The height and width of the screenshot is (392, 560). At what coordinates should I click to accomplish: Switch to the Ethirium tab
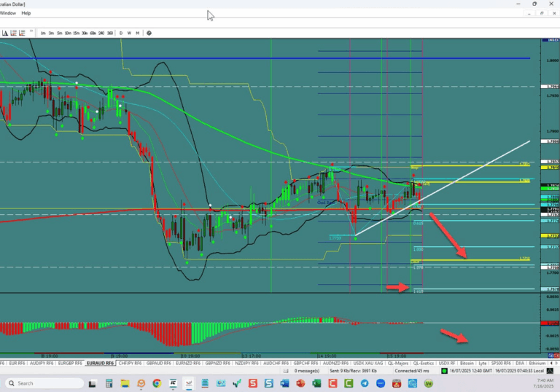coord(537,363)
